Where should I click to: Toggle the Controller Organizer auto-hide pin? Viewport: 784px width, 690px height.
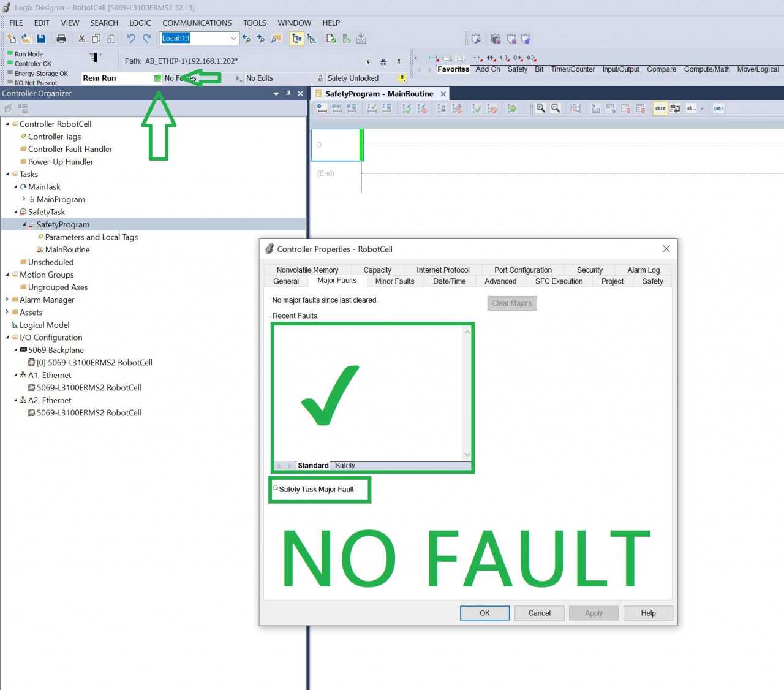click(288, 94)
